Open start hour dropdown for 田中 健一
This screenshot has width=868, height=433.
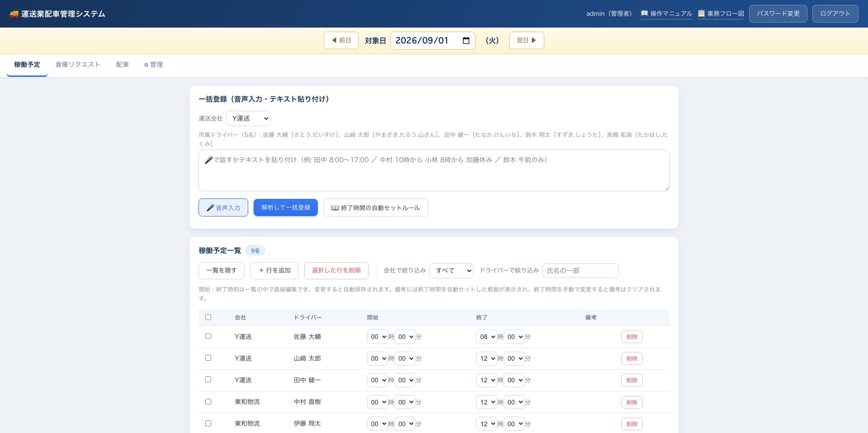[377, 380]
